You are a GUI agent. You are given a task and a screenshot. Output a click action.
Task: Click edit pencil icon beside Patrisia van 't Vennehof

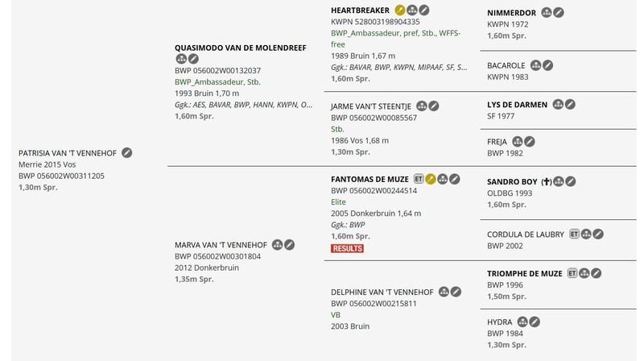point(127,153)
